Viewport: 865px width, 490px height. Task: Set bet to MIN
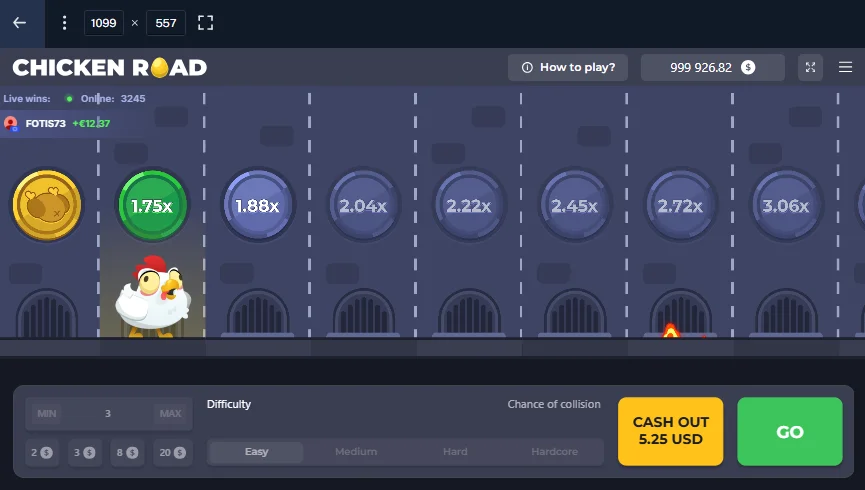pos(47,413)
